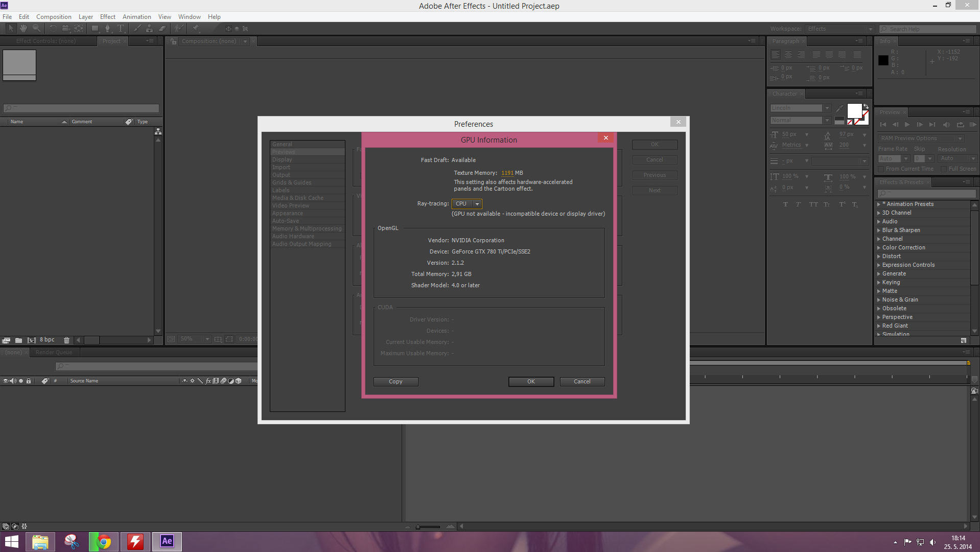
Task: Toggle Faux Bold in Character panel
Action: click(x=785, y=204)
